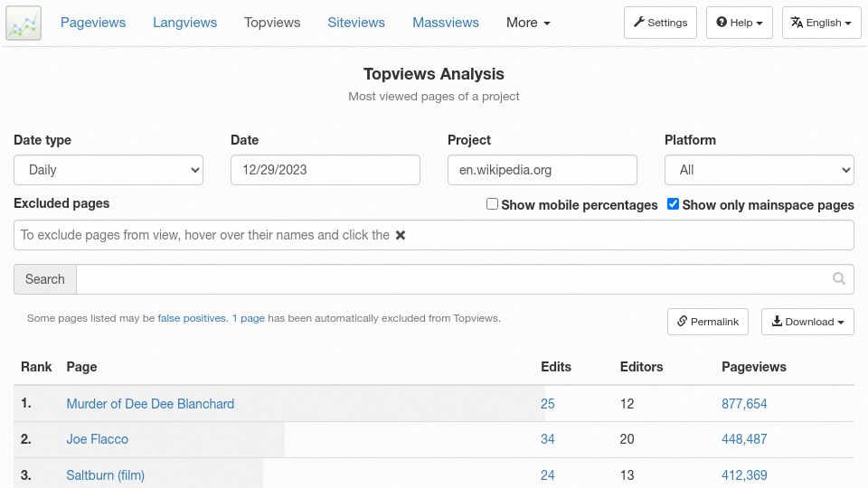Open the Date type dropdown

coord(108,170)
